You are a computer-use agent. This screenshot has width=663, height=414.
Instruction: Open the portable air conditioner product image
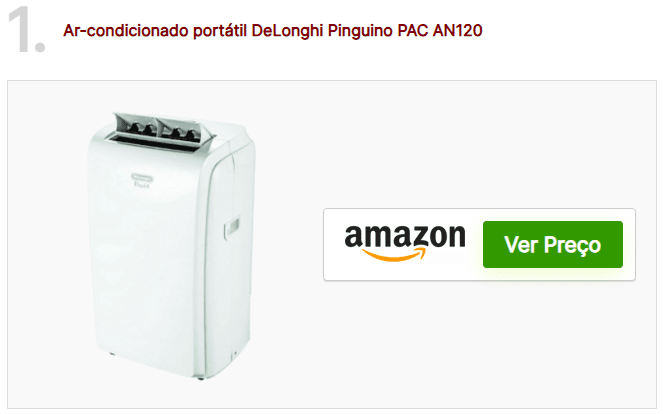(x=172, y=245)
